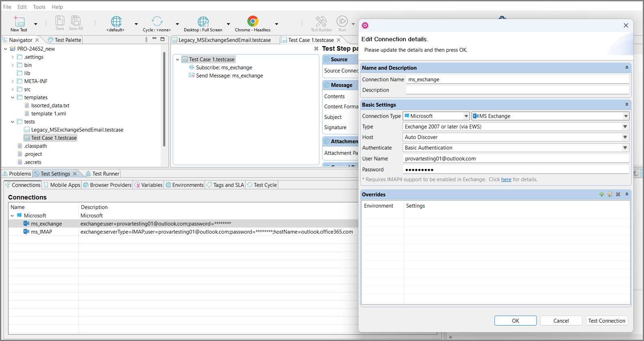Viewport: 644px width, 341px height.
Task: Open the Microsoft Connection Type dropdown
Action: (466, 116)
